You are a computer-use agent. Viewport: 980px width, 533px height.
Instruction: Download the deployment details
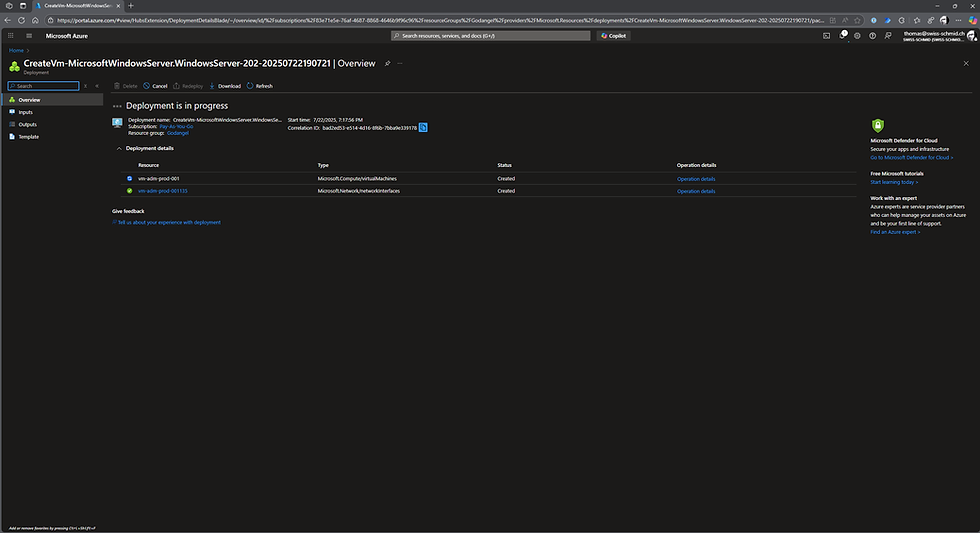(225, 86)
